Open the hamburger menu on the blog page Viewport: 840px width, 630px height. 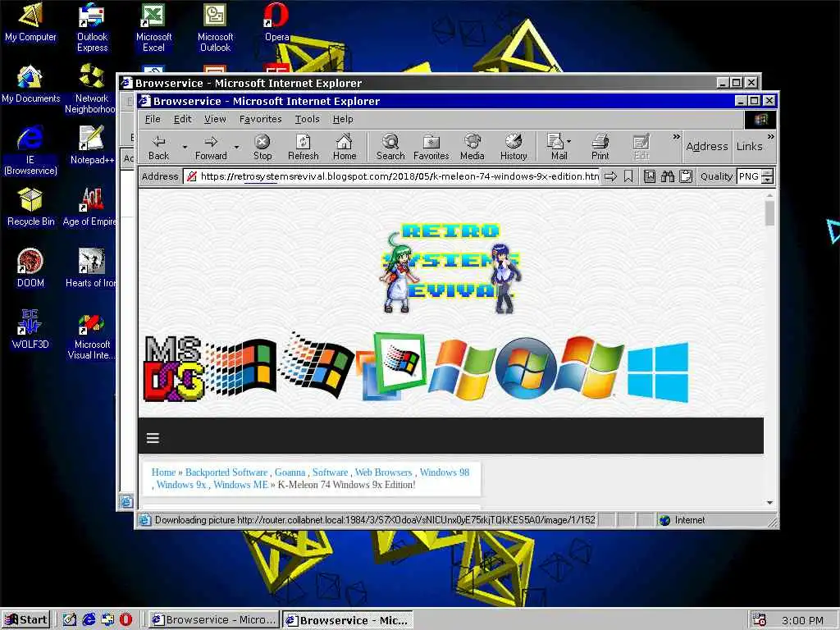point(153,438)
